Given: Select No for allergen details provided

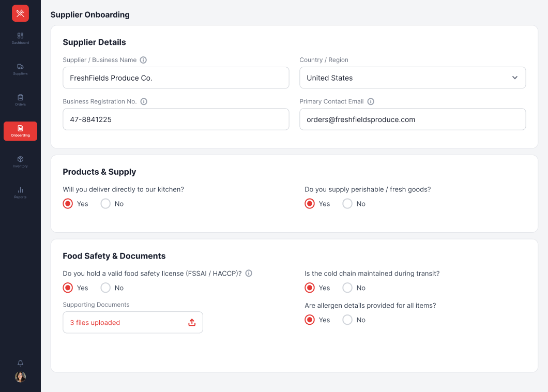Looking at the screenshot, I should tap(347, 320).
